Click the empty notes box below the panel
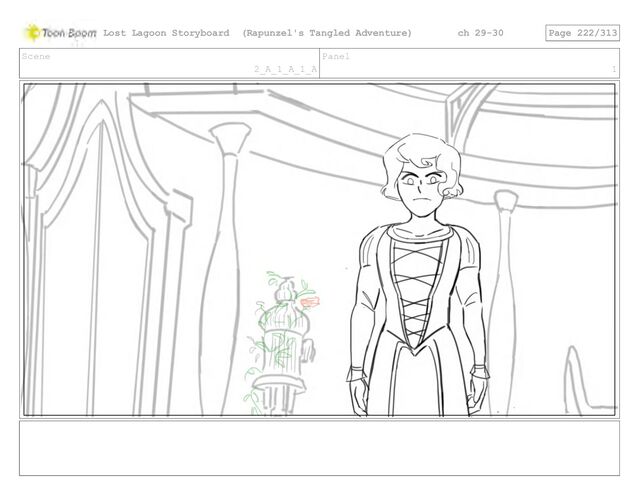640x495 pixels. coord(319,448)
